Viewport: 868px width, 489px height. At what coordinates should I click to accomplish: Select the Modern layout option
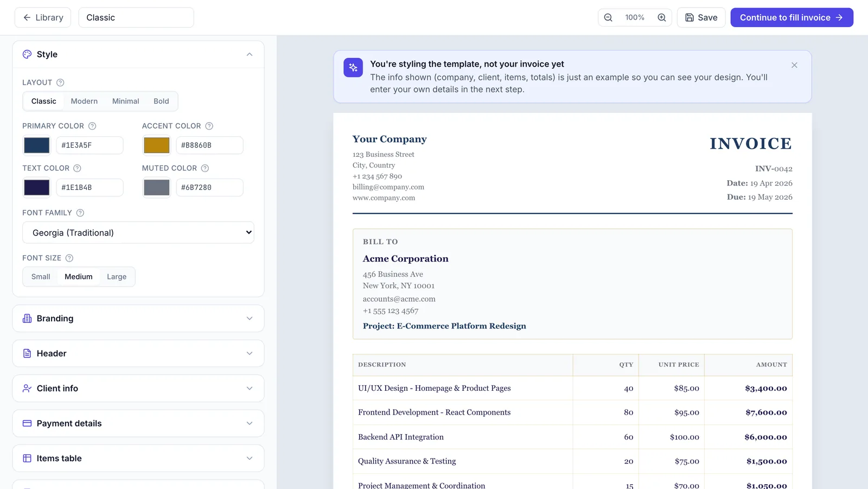pyautogui.click(x=84, y=101)
